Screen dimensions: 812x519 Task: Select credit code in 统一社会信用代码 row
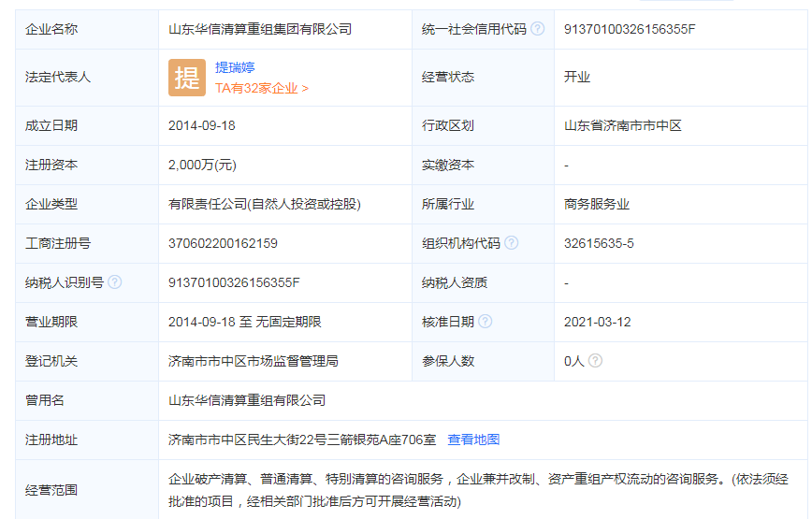click(x=630, y=29)
